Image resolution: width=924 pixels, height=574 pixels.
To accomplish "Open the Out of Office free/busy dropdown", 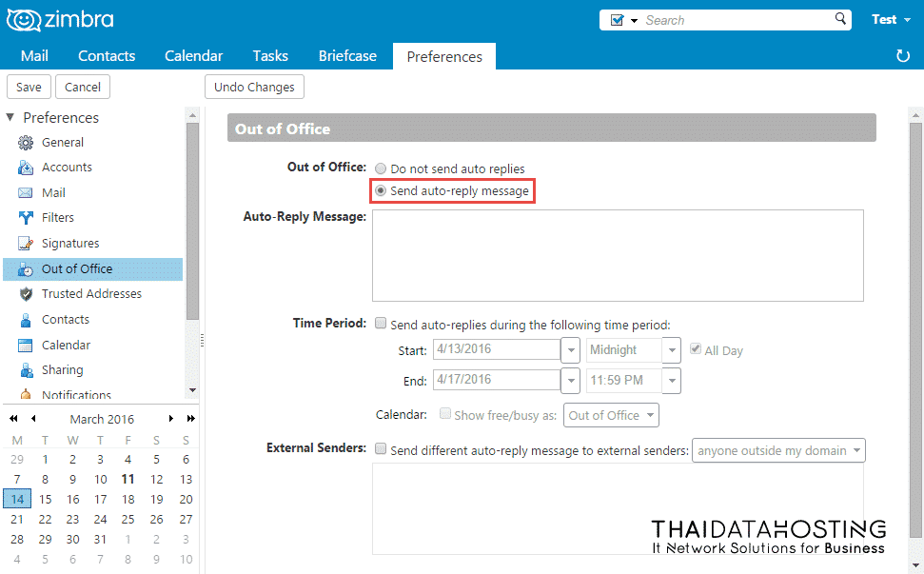I will (x=611, y=415).
